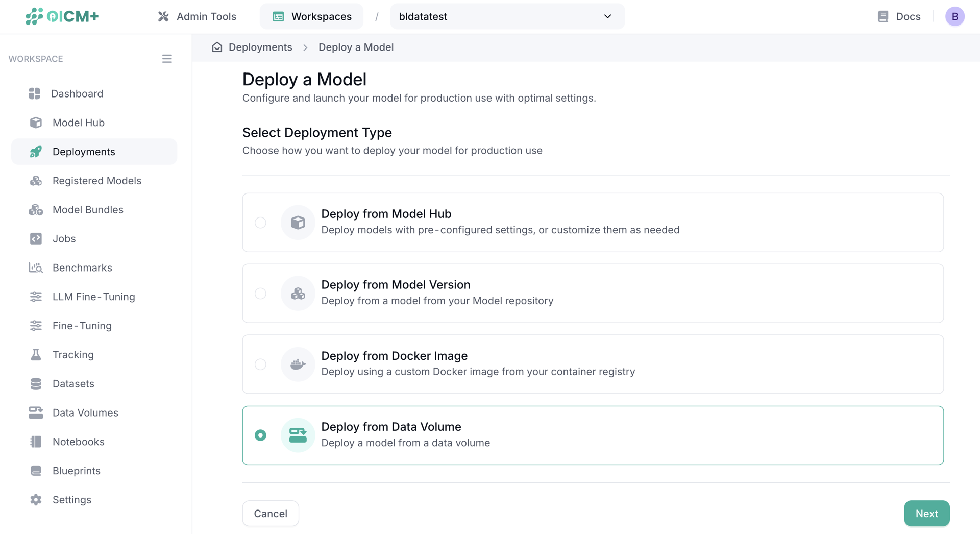The height and width of the screenshot is (534, 980).
Task: Switch to the Workspaces view
Action: coord(311,16)
